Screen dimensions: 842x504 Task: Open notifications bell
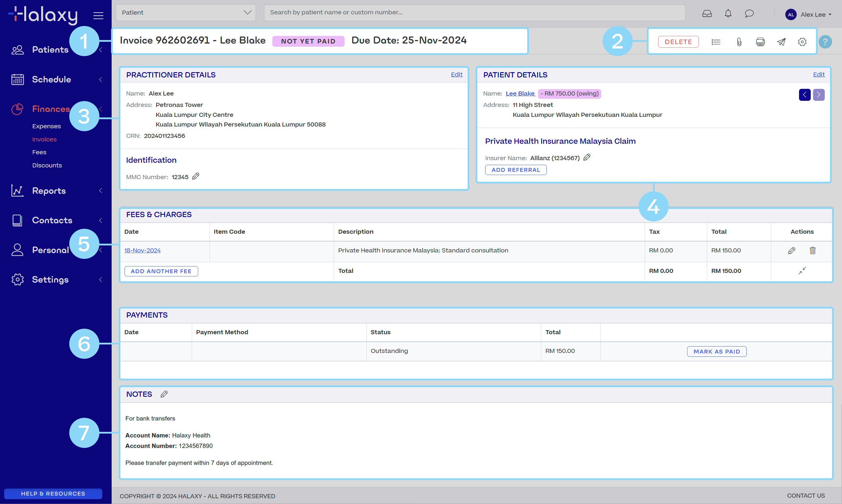click(728, 13)
